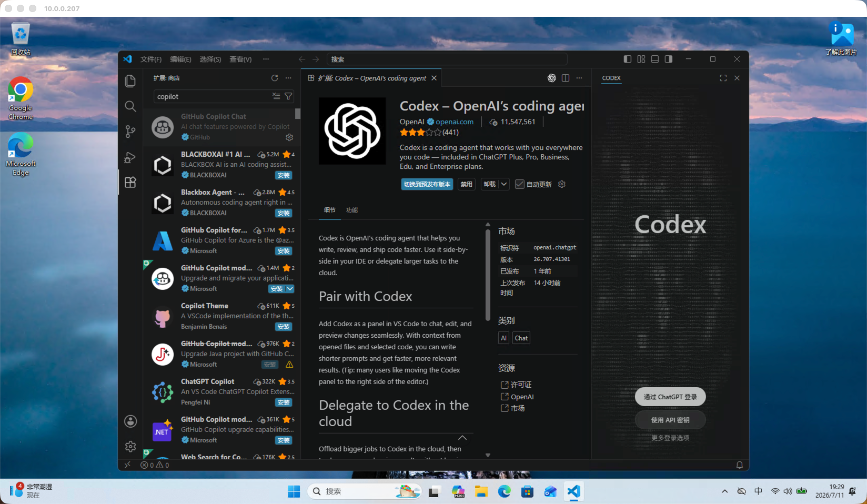
Task: Toggle secondary side bar layout icon
Action: [x=669, y=59]
